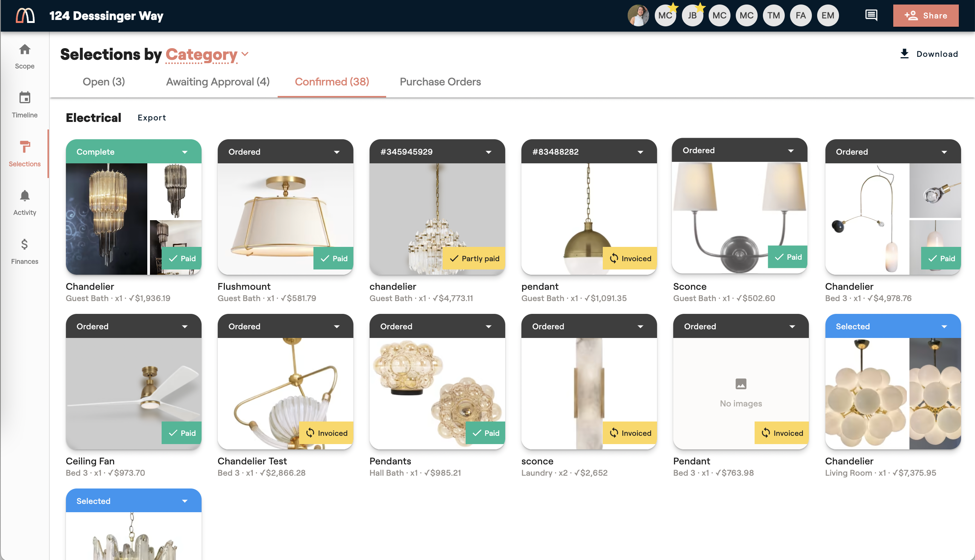Click the Share button

coord(925,15)
